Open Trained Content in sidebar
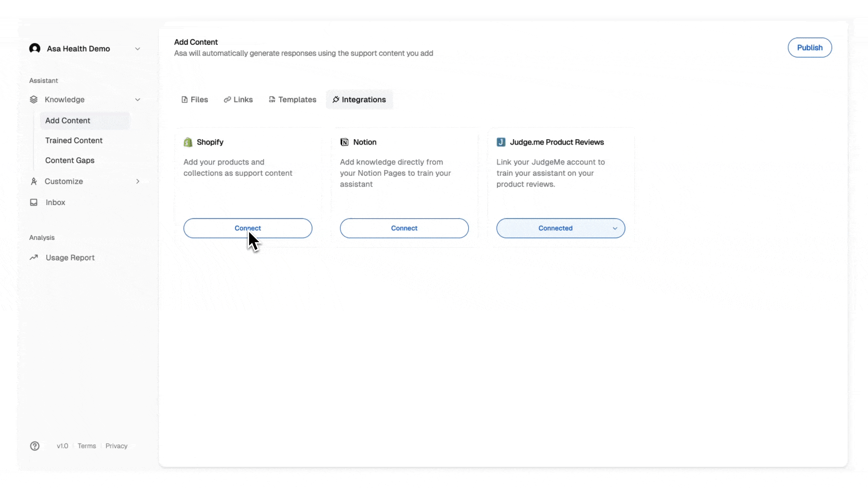Image resolution: width=868 pixels, height=488 pixels. click(74, 141)
